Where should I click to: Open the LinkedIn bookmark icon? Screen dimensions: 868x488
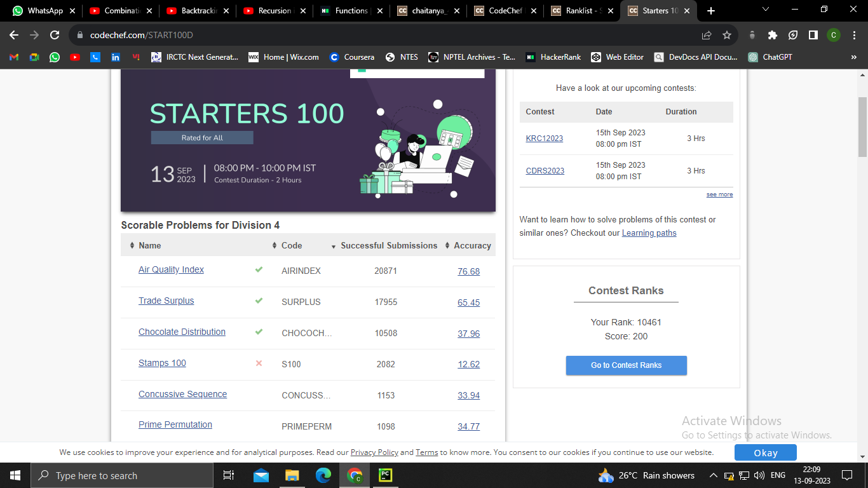tap(116, 57)
